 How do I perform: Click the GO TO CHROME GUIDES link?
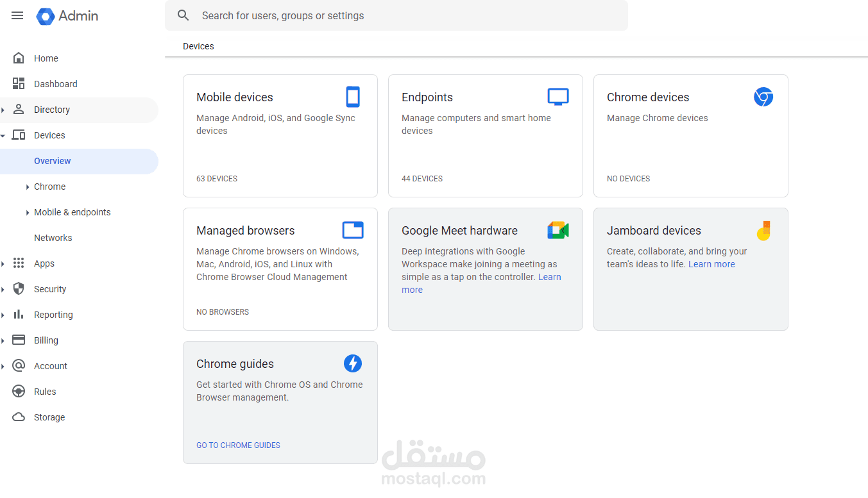[x=238, y=445]
